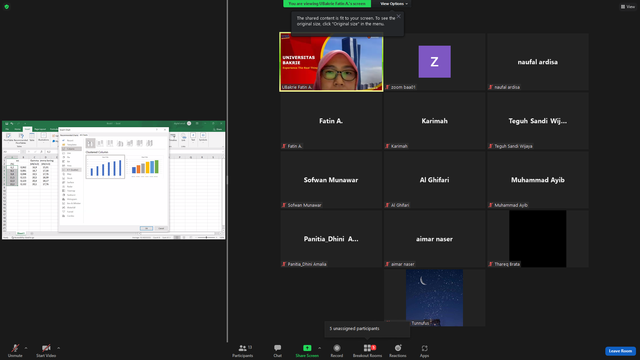Click the Sofwan Munawar participant tile
This screenshot has height=360, width=640.
pos(331,180)
